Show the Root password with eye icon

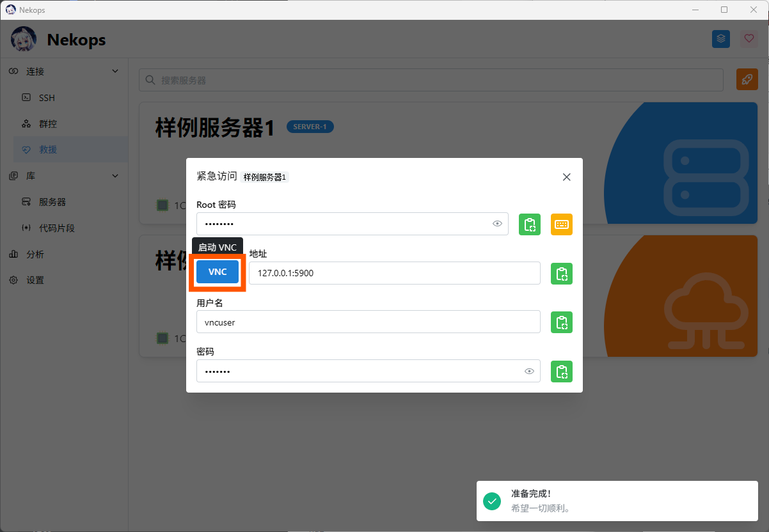(497, 224)
